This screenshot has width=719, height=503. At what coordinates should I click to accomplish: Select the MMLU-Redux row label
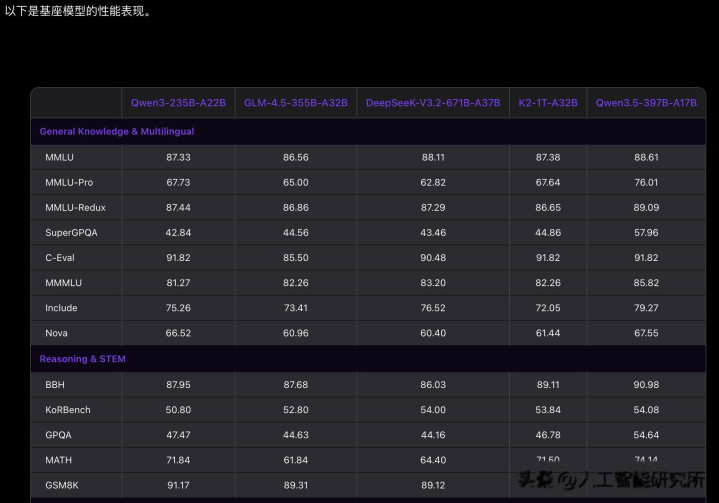75,207
